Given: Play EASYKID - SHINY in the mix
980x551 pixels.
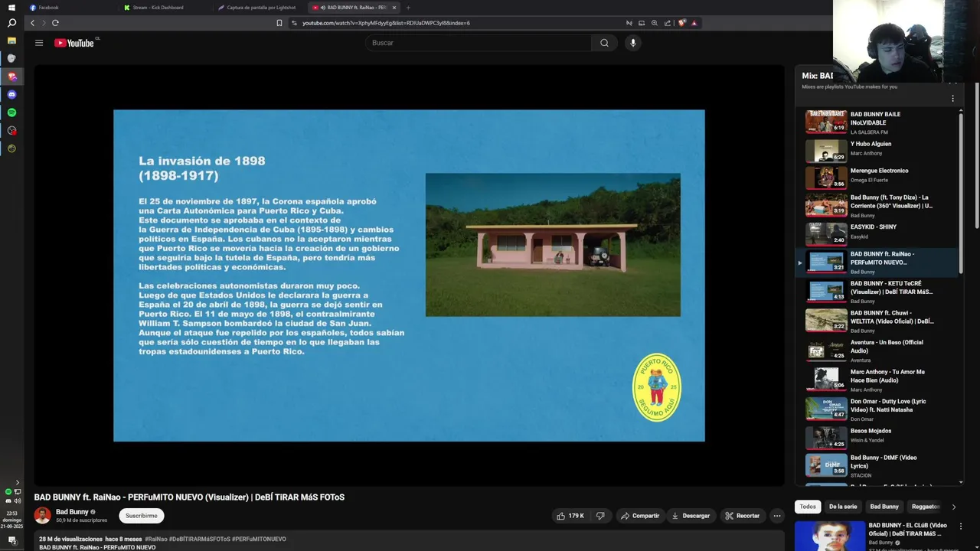Looking at the screenshot, I should (x=877, y=233).
